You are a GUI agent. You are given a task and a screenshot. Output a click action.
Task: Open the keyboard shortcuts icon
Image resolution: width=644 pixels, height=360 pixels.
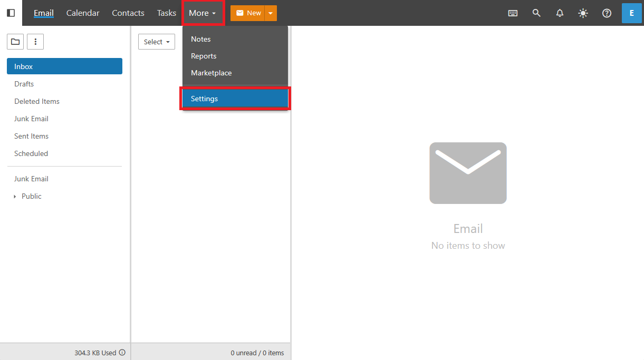(x=513, y=13)
